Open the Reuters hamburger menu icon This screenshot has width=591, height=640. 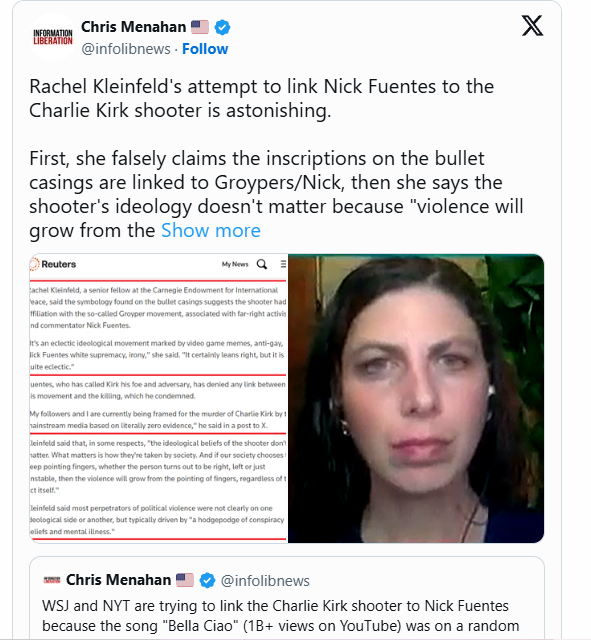[x=283, y=264]
